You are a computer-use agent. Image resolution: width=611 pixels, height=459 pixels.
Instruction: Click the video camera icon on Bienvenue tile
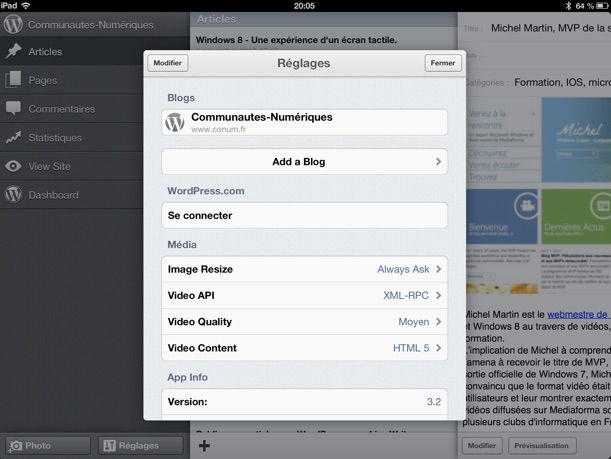(526, 205)
